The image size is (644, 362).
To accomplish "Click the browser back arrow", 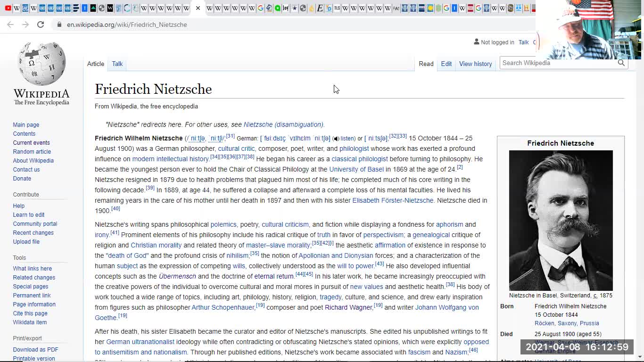I will pyautogui.click(x=10, y=25).
